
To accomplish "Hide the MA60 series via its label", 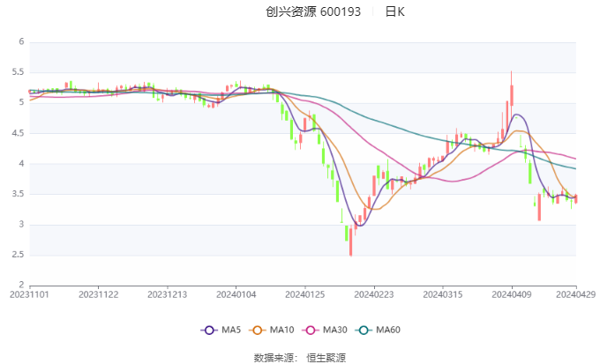I will [388, 330].
